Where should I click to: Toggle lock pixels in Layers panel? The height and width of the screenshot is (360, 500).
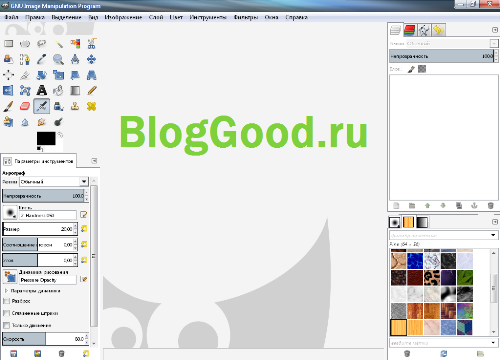point(411,69)
